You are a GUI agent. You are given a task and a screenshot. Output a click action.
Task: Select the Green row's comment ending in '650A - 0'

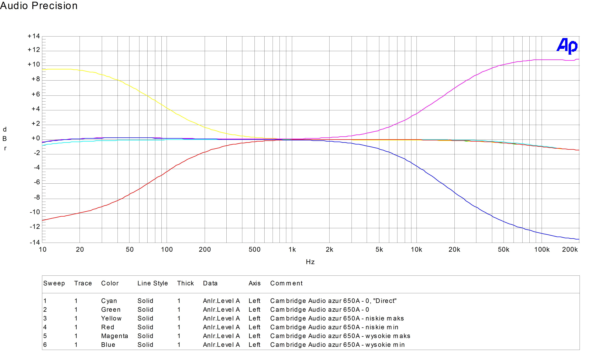320,310
